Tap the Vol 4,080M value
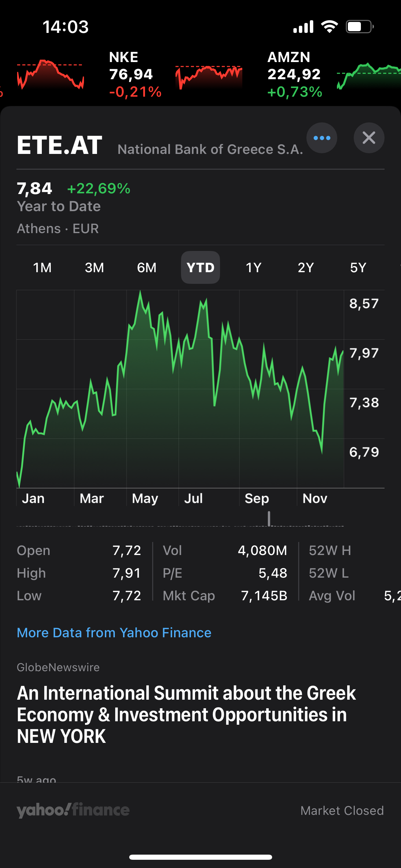 point(263,551)
